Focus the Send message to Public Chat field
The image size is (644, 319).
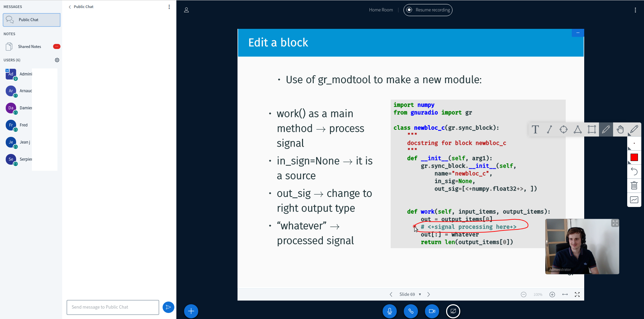tap(113, 307)
